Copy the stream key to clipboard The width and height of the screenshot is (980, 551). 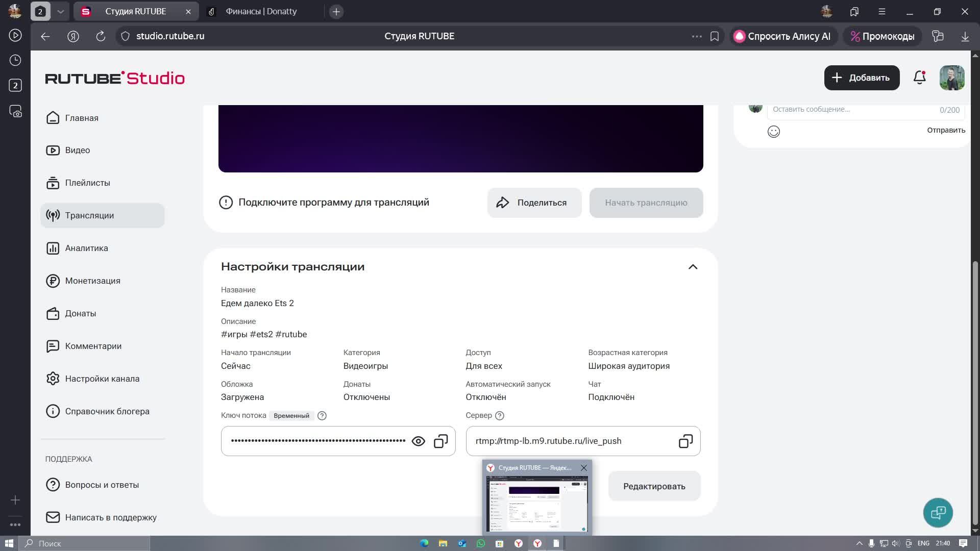[440, 441]
